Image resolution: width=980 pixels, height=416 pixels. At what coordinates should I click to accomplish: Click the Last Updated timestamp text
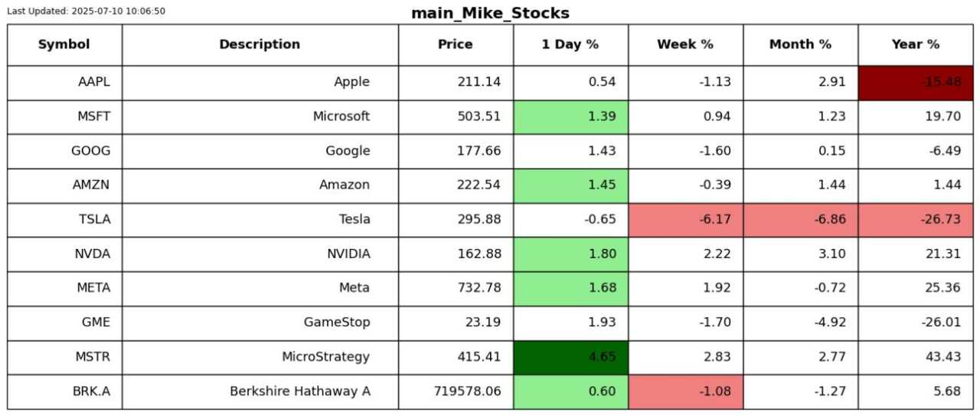click(x=86, y=11)
